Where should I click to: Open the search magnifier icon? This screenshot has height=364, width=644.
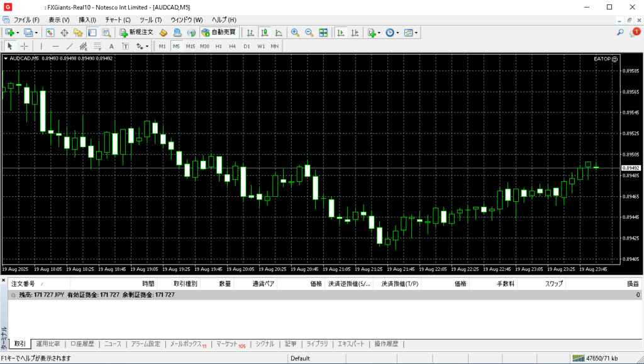620,32
